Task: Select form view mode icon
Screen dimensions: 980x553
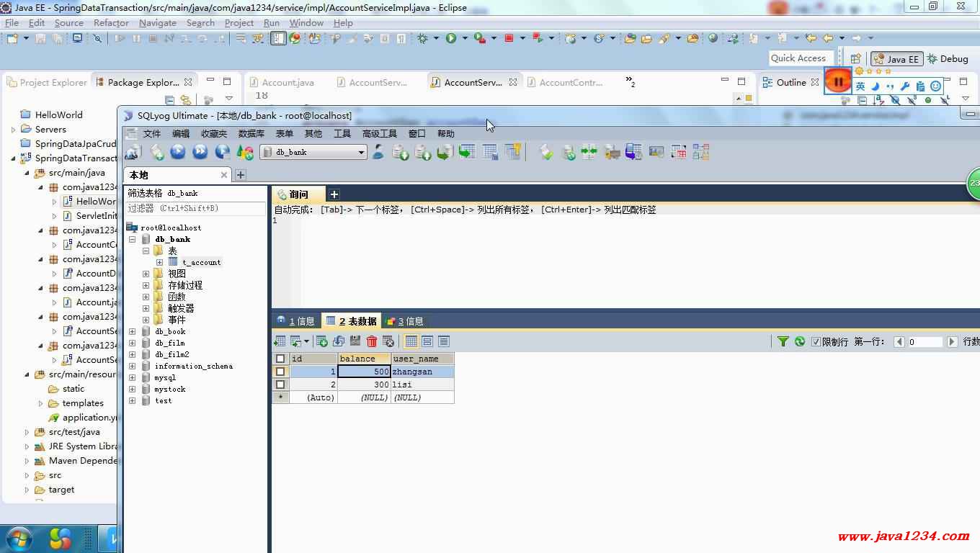Action: pyautogui.click(x=427, y=341)
